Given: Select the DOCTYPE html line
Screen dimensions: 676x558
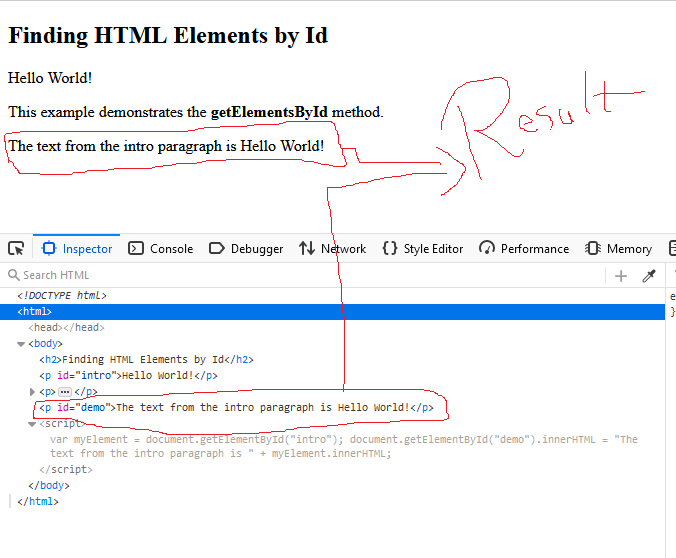Looking at the screenshot, I should (x=62, y=295).
